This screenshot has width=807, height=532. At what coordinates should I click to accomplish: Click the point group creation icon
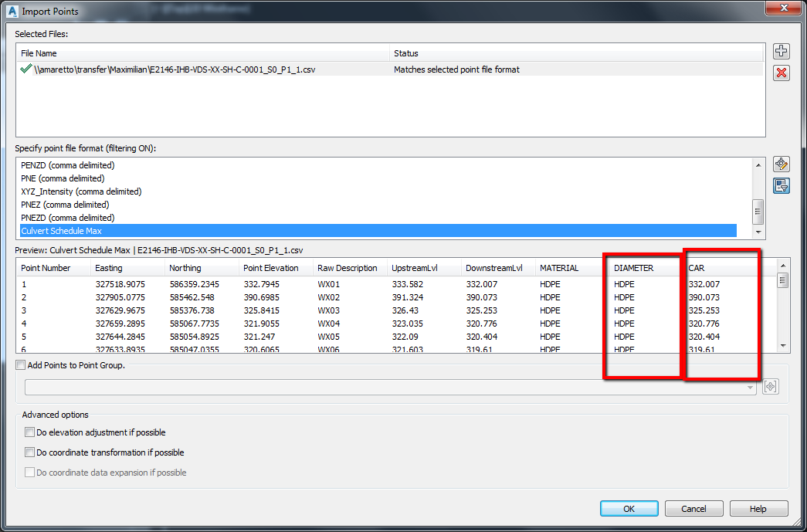coord(771,386)
